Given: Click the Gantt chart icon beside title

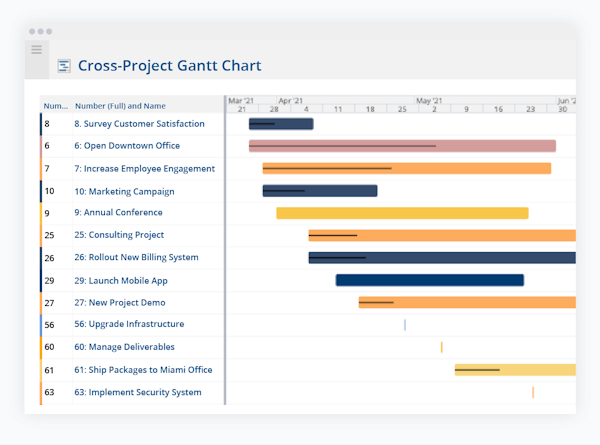Looking at the screenshot, I should pyautogui.click(x=64, y=66).
